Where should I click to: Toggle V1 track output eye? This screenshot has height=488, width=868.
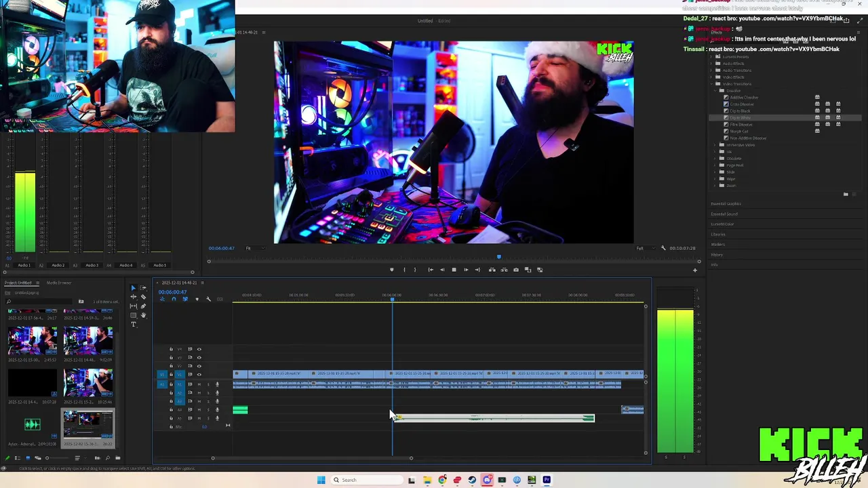pyautogui.click(x=199, y=374)
